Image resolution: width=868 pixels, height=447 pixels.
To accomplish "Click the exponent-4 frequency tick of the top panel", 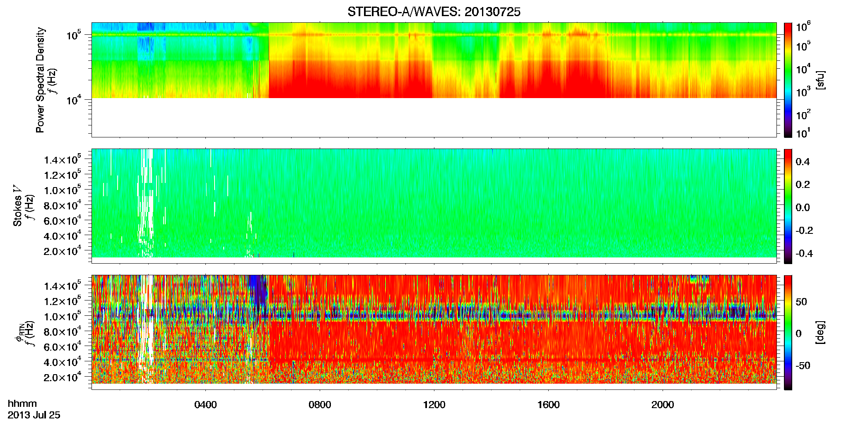I will pos(74,99).
